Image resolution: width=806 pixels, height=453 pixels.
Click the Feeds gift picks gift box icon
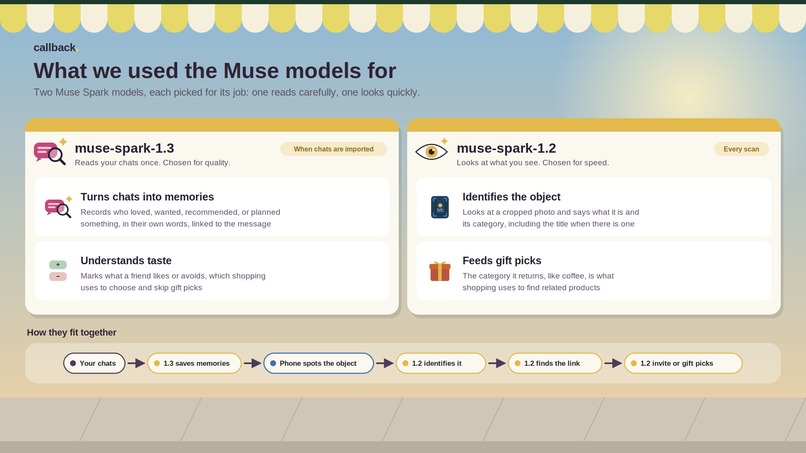[440, 271]
